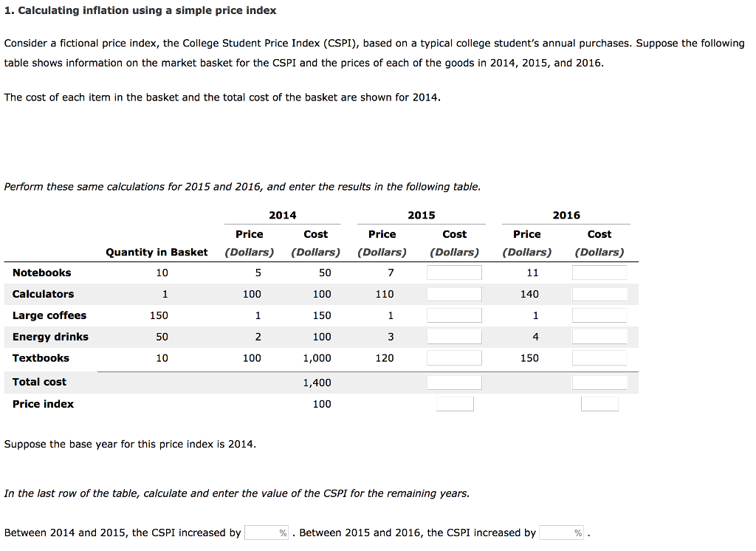The image size is (756, 551).
Task: Click the 2016 Textbooks cost input field
Action: click(599, 358)
